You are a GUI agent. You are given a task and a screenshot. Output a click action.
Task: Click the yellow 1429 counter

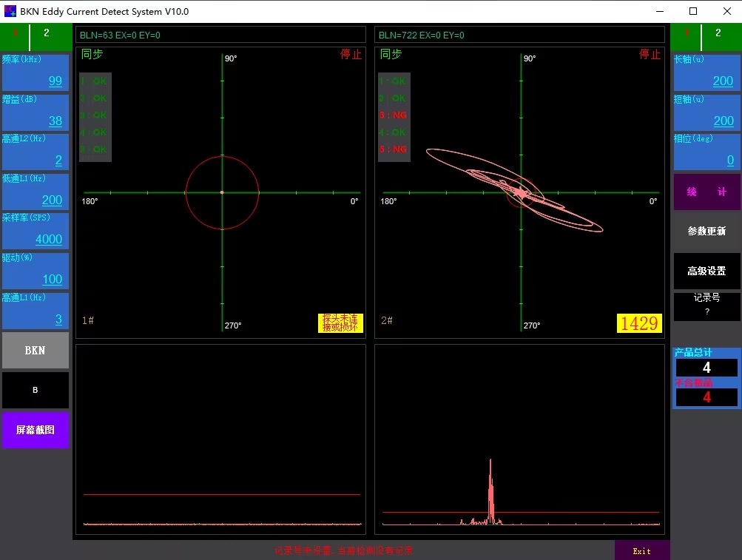pos(639,323)
